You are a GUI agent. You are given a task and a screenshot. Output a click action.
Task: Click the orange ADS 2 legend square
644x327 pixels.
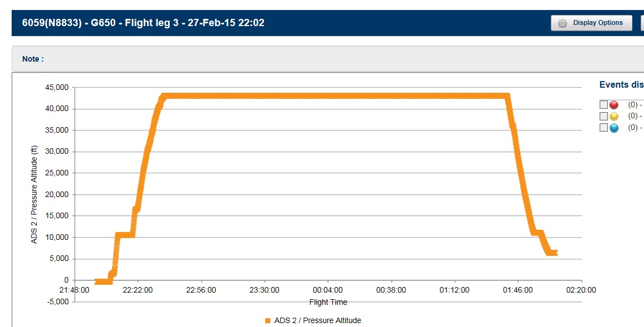pos(267,320)
